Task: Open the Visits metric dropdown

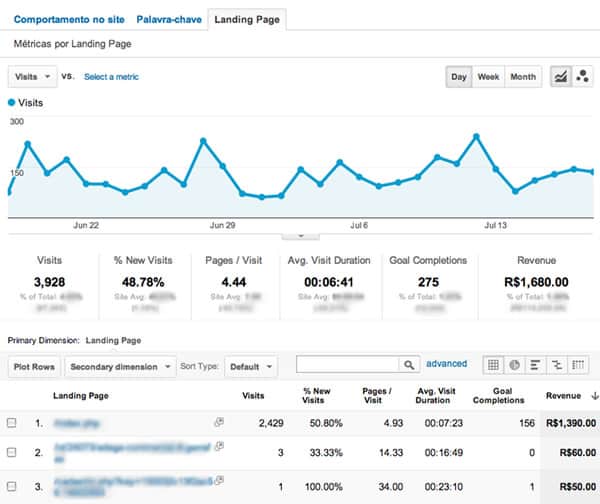Action: coord(33,77)
